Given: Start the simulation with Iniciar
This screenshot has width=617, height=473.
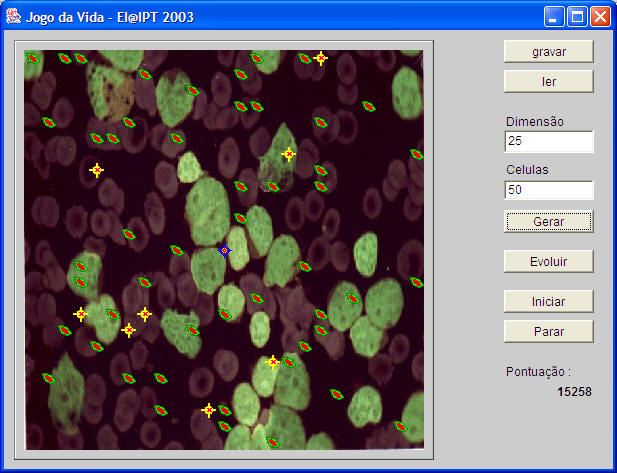Looking at the screenshot, I should [x=548, y=301].
